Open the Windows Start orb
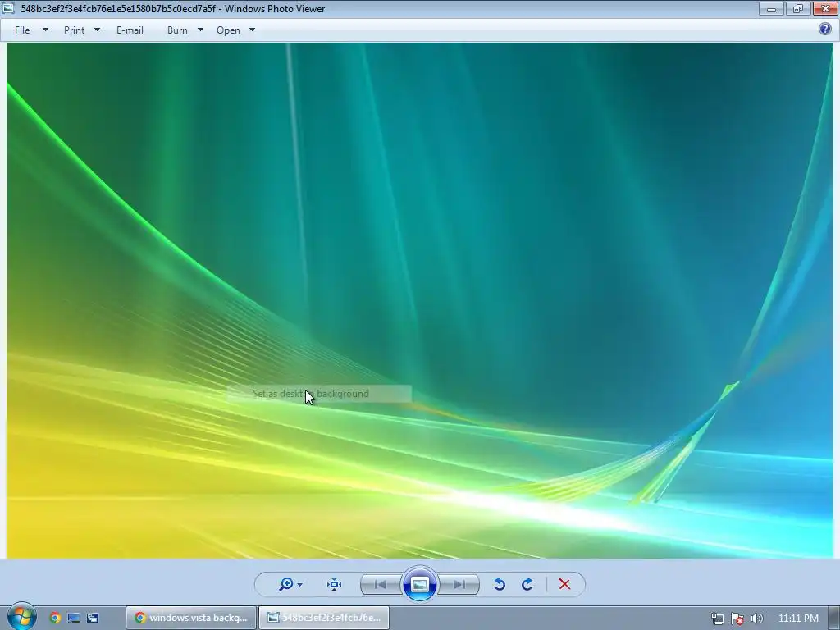The height and width of the screenshot is (630, 840). click(x=21, y=616)
